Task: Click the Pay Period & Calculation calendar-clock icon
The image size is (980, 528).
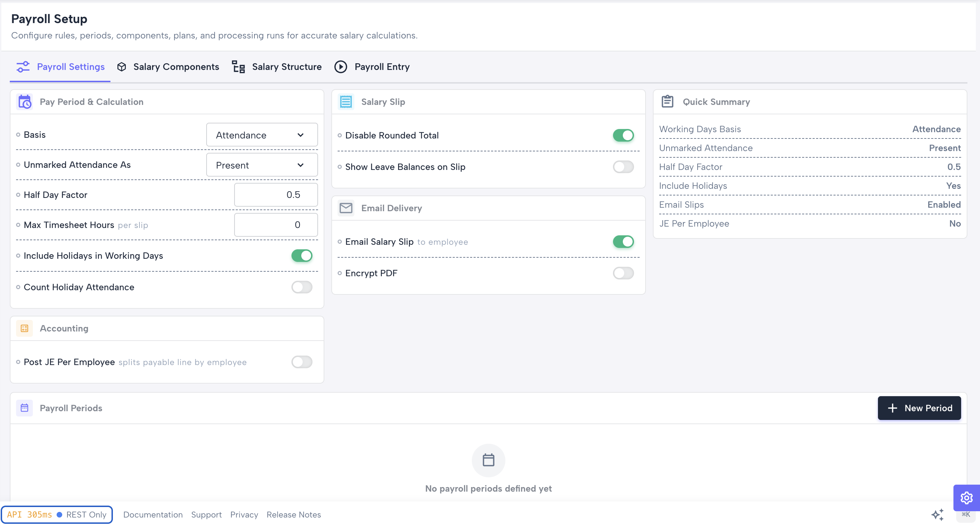Action: tap(25, 102)
